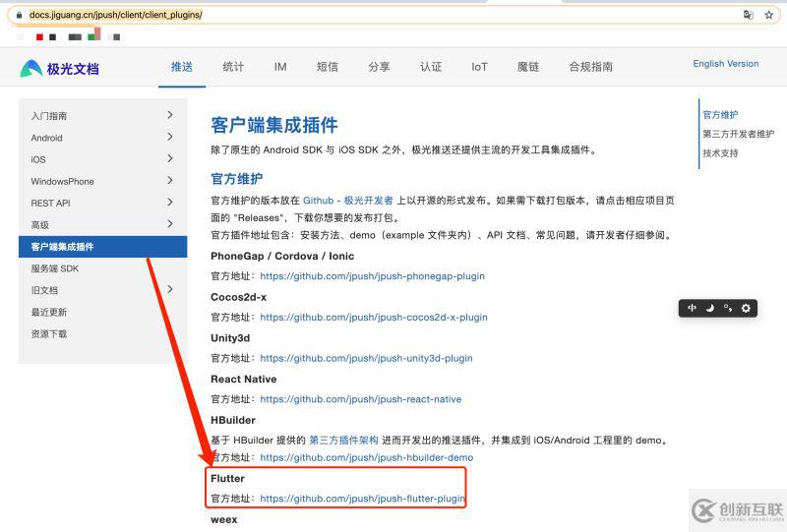The width and height of the screenshot is (787, 532).
Task: Jump to 第三方开发者维护 in page outline
Action: coord(739,134)
